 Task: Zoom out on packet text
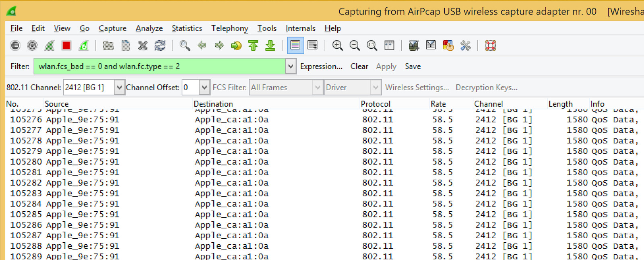(x=355, y=45)
